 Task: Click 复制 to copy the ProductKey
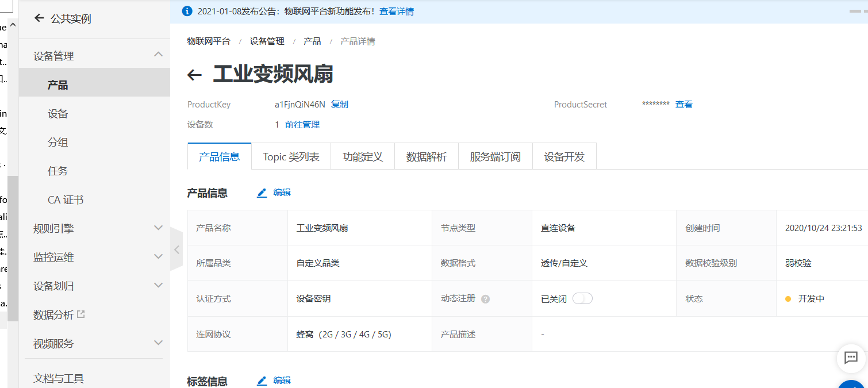[339, 104]
